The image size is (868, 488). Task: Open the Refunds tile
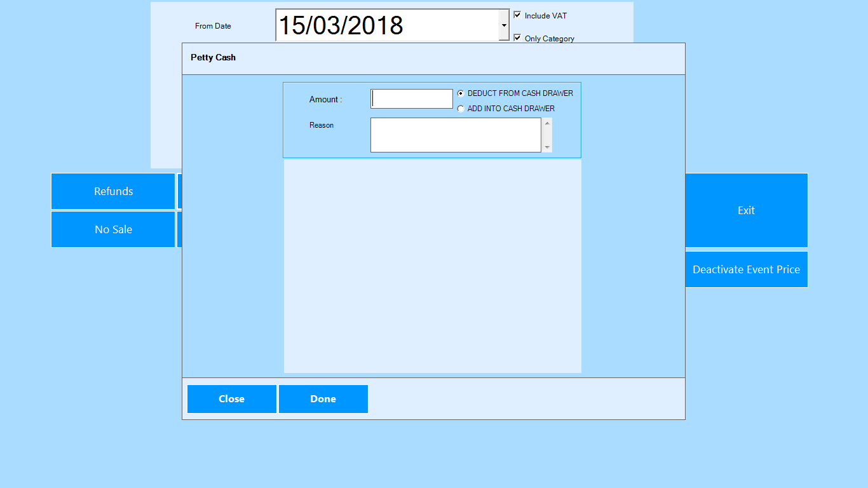click(113, 191)
